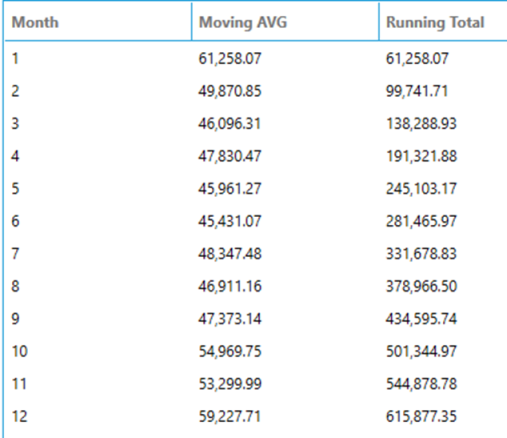Viewport: 507px width, 438px height.
Task: Select the Moving AVG value 46,096.31
Action: [x=230, y=124]
